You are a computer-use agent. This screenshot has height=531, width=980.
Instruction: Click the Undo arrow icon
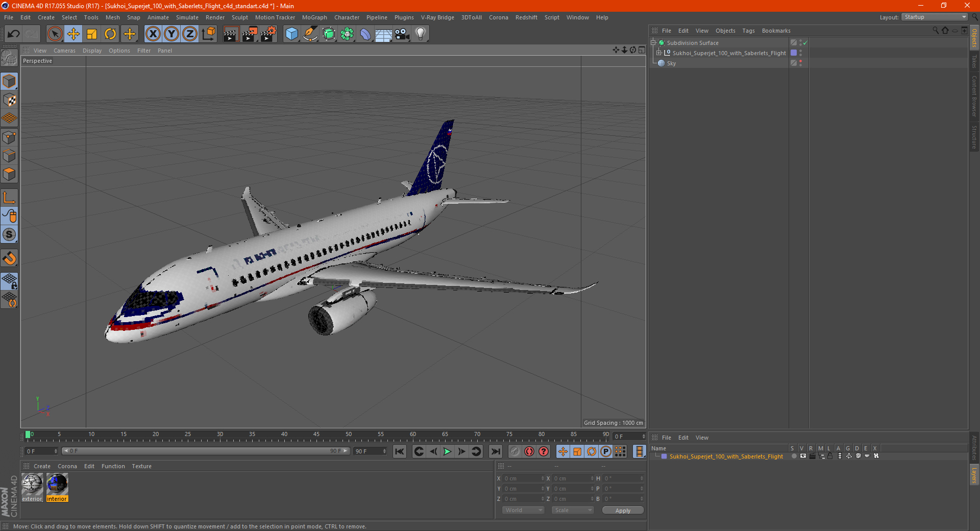[14, 34]
